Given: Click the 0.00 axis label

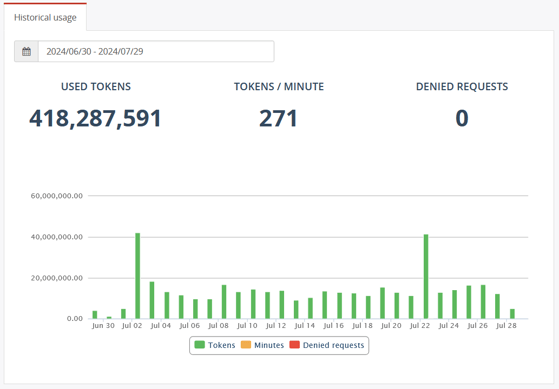Looking at the screenshot, I should point(75,318).
